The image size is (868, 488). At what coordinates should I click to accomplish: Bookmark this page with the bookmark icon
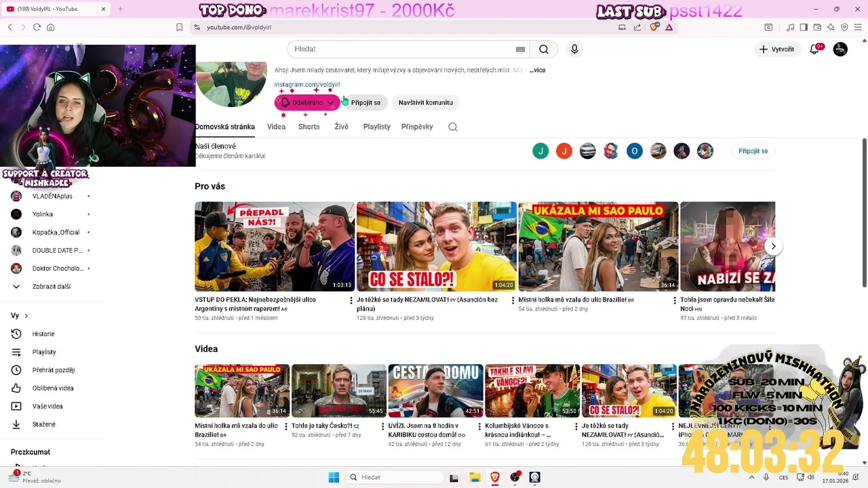[x=179, y=27]
